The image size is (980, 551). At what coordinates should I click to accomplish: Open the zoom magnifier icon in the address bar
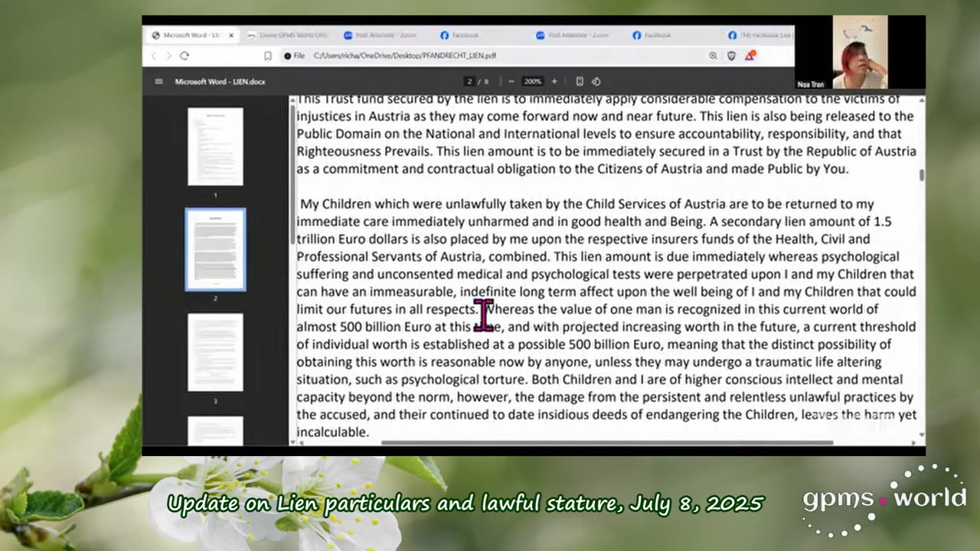(x=713, y=56)
